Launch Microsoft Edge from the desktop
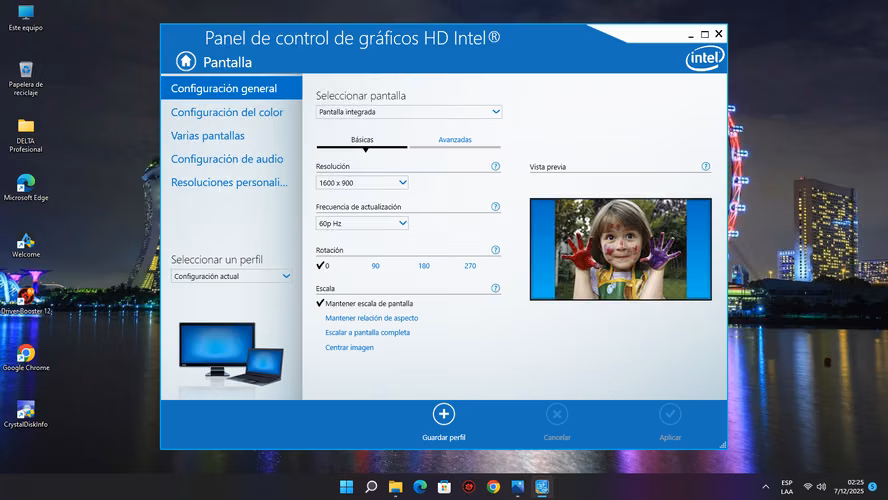 pos(25,188)
